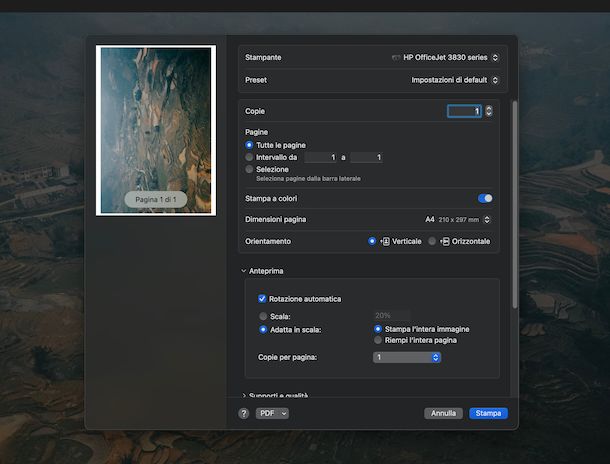610x464 pixels.
Task: Select Stampa l'intera immagine option
Action: 377,329
